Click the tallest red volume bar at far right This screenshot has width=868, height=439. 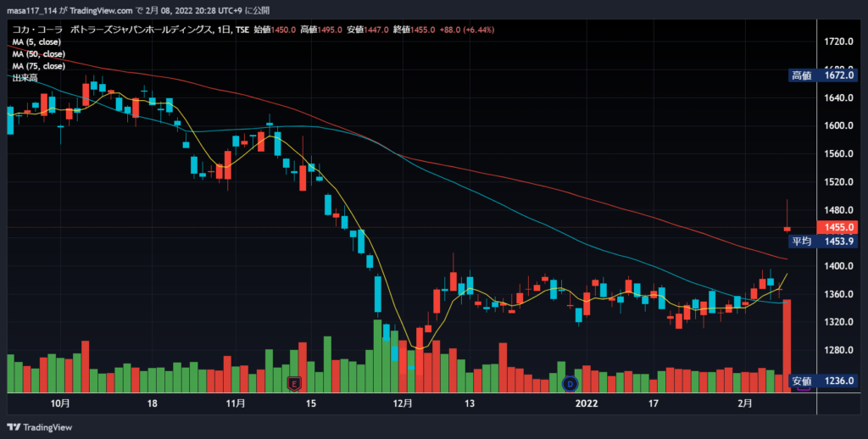coord(787,346)
